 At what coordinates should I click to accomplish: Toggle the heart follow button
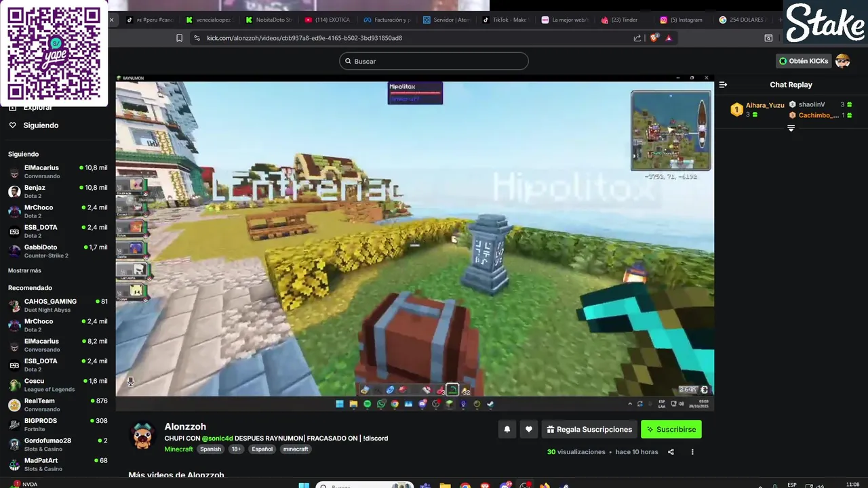[529, 429]
